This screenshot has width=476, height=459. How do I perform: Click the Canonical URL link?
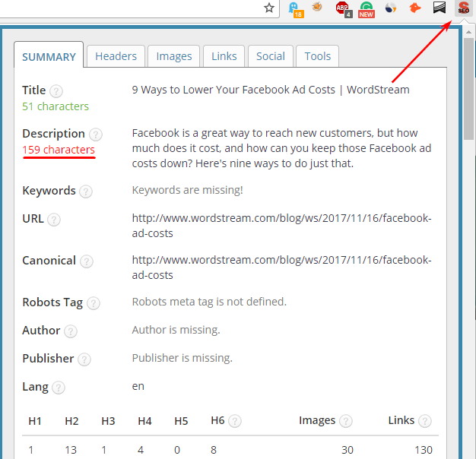coord(281,267)
